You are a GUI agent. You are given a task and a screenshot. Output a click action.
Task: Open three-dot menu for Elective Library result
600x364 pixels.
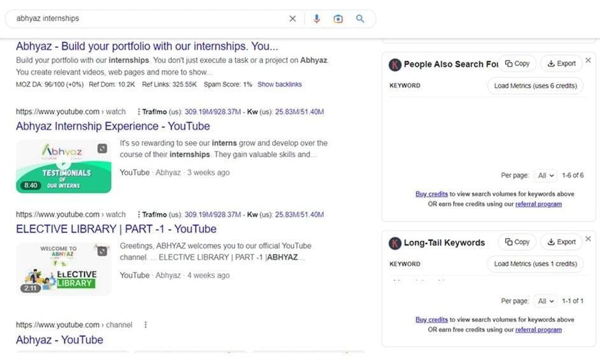pyautogui.click(x=138, y=214)
